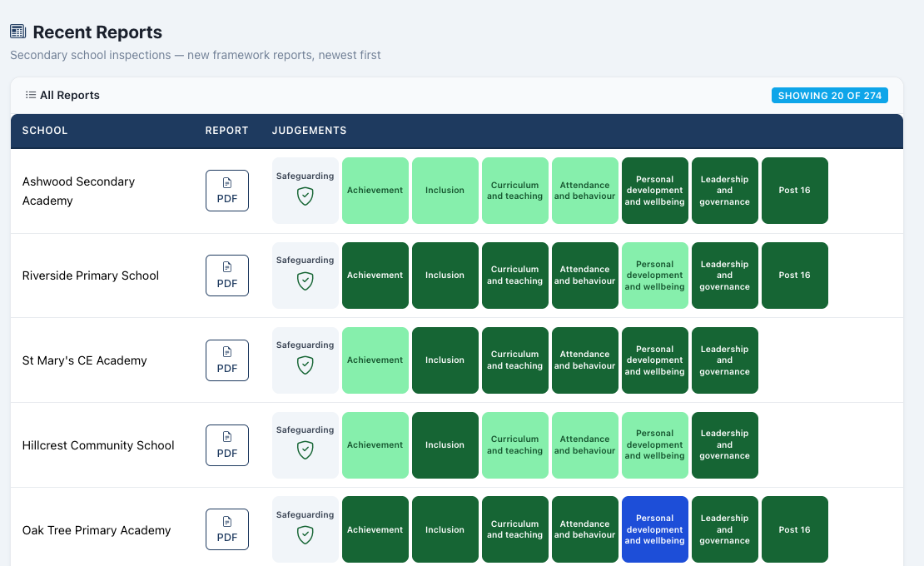This screenshot has height=566, width=924.
Task: Select Riverside Curriculum and teaching tile
Action: point(515,275)
